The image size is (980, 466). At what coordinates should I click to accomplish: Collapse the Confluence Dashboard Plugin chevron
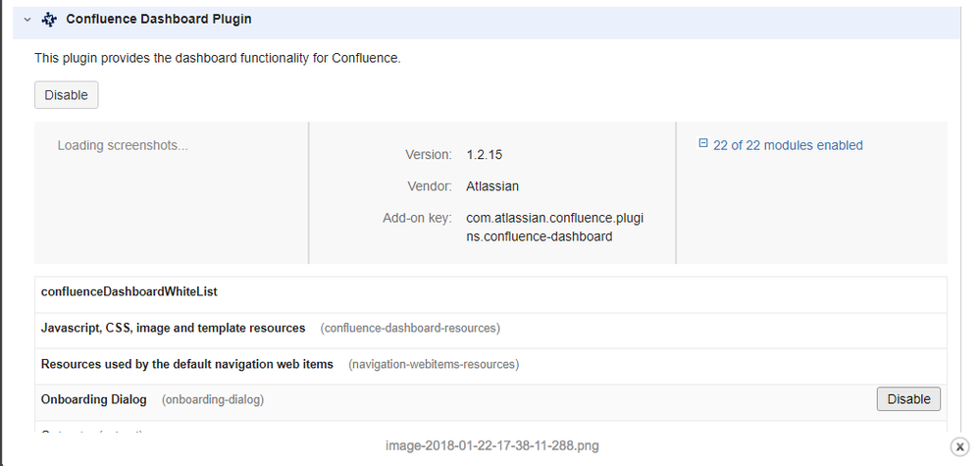pos(26,20)
